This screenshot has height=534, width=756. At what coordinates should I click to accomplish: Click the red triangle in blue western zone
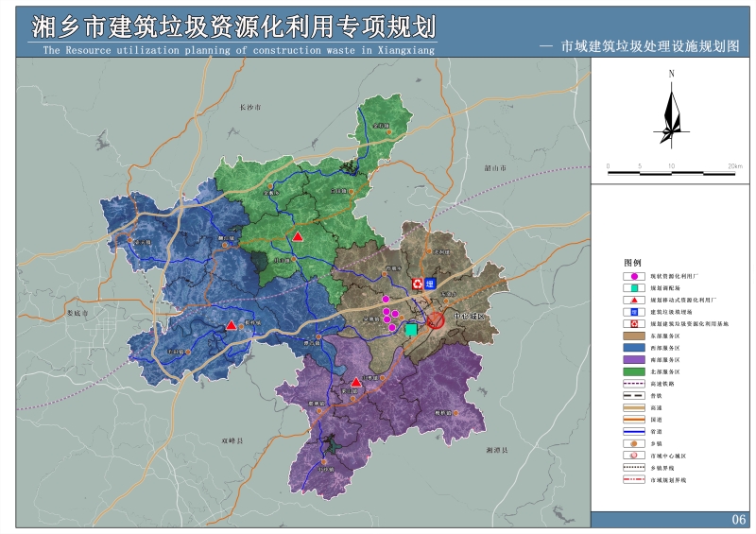click(231, 325)
